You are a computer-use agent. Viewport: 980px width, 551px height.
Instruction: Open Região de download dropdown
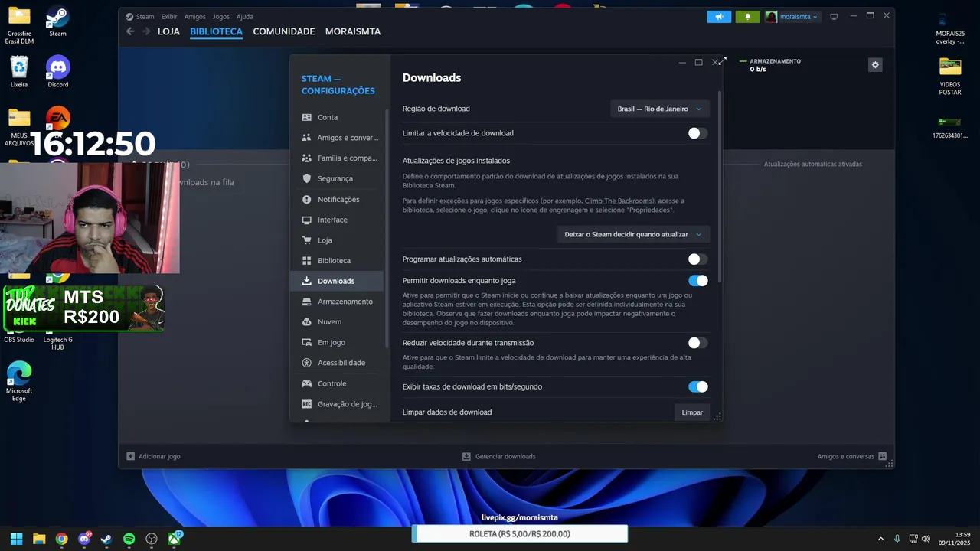pos(659,109)
